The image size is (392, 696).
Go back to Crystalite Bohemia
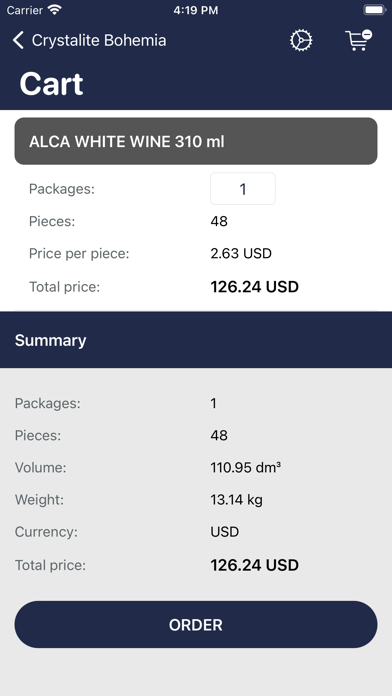pyautogui.click(x=99, y=40)
